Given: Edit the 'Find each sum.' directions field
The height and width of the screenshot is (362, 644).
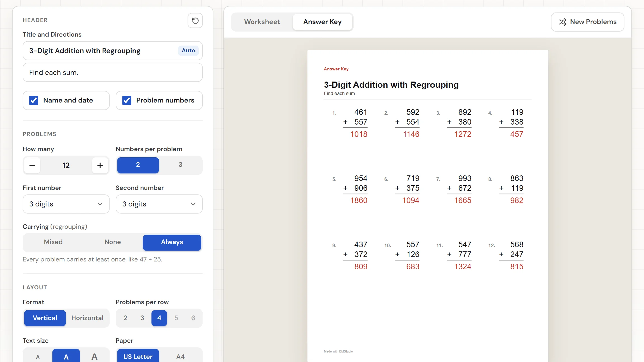Looking at the screenshot, I should (113, 72).
